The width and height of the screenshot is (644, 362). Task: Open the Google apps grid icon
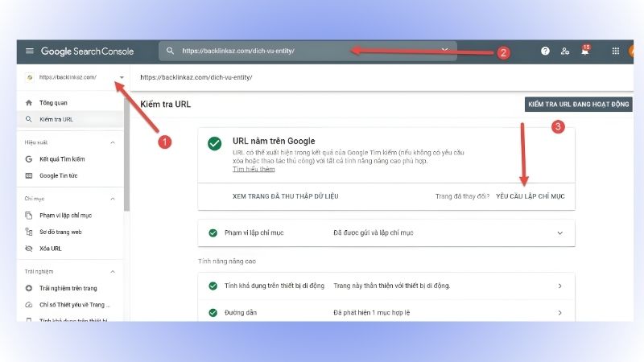click(x=615, y=51)
